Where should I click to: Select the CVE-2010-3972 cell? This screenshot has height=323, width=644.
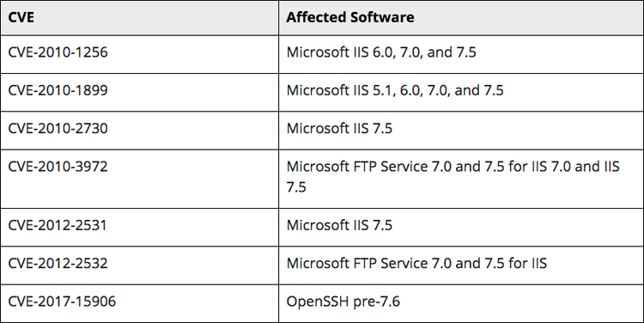tap(139, 179)
